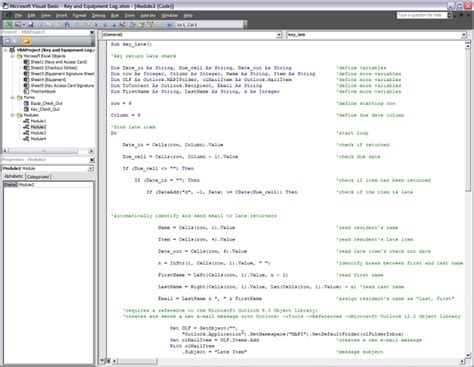Click the Insert UserForm toolbar icon

pos(17,25)
